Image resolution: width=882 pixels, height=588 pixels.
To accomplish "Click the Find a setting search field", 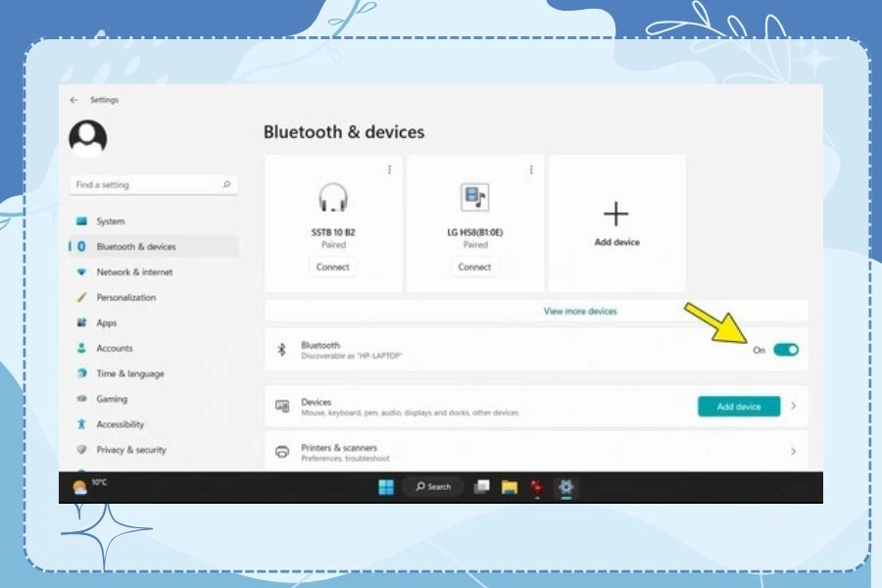I will pyautogui.click(x=154, y=184).
